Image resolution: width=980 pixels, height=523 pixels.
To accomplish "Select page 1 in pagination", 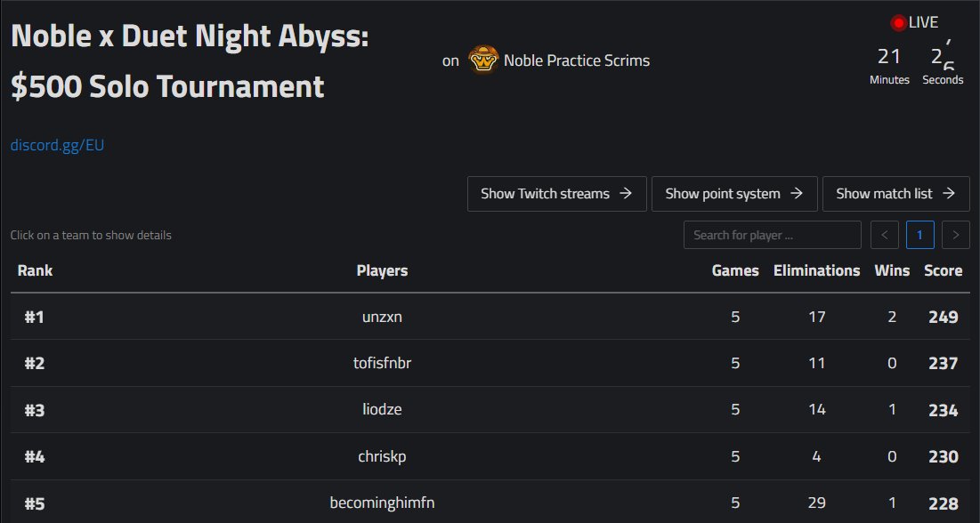I will click(x=920, y=235).
